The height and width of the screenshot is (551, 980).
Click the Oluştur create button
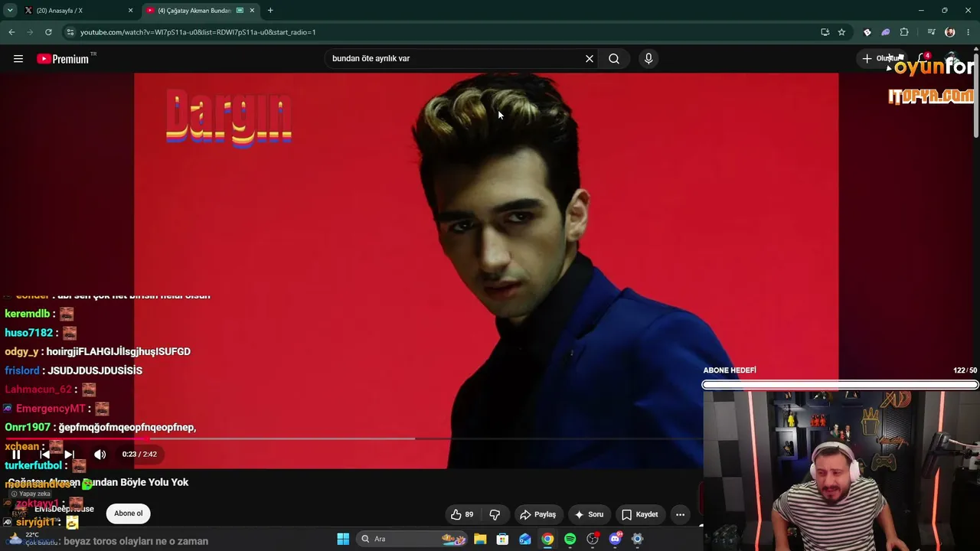tap(881, 59)
